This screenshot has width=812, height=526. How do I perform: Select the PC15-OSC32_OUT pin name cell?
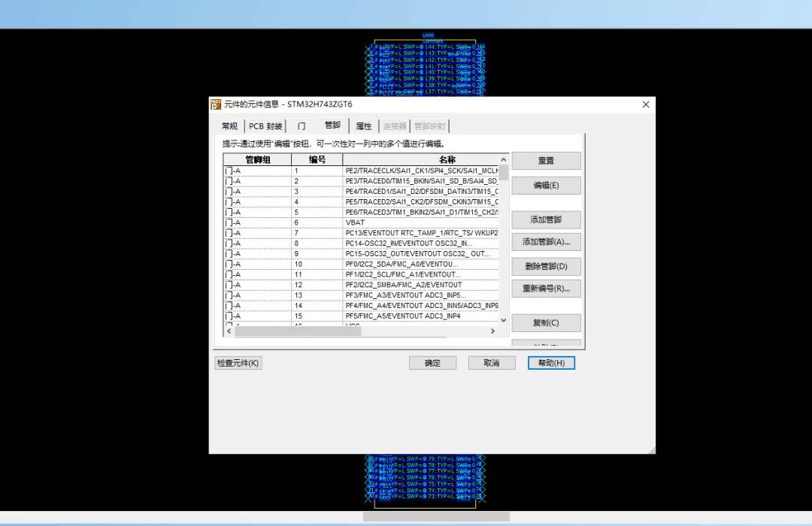(x=420, y=254)
